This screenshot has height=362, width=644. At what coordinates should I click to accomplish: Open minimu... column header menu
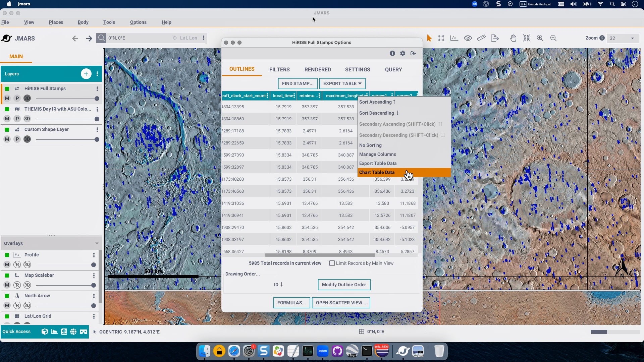click(x=319, y=96)
